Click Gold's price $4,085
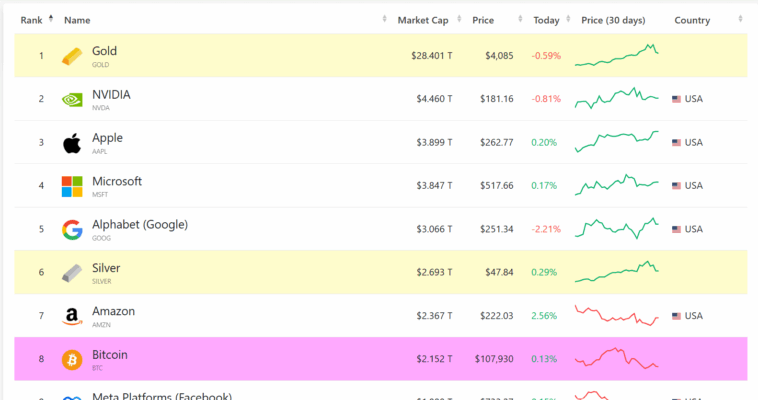Image resolution: width=758 pixels, height=400 pixels. pyautogui.click(x=499, y=56)
